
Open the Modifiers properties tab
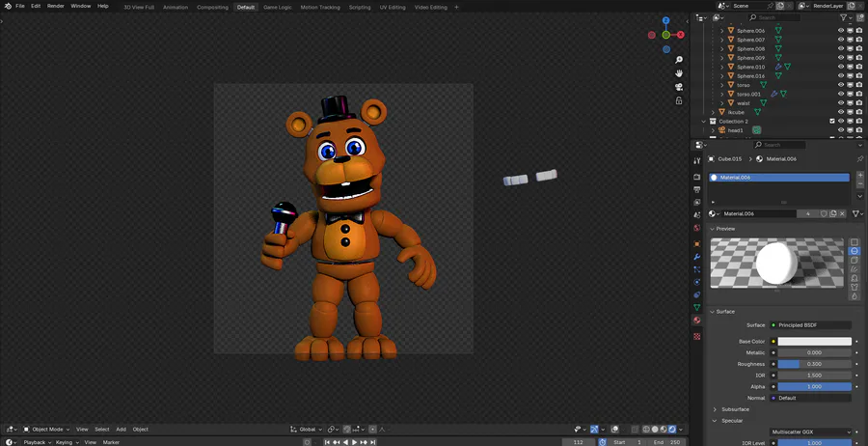click(x=697, y=257)
